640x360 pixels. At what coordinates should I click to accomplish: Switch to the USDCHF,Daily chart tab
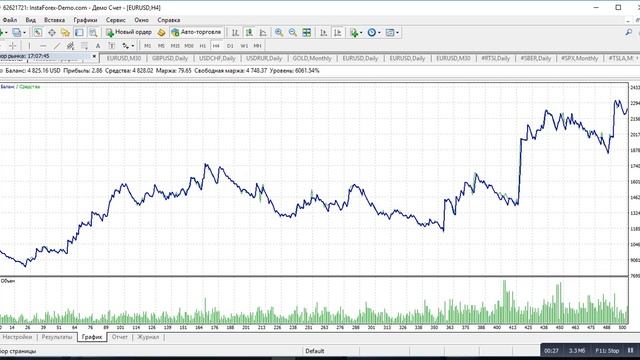click(x=217, y=58)
